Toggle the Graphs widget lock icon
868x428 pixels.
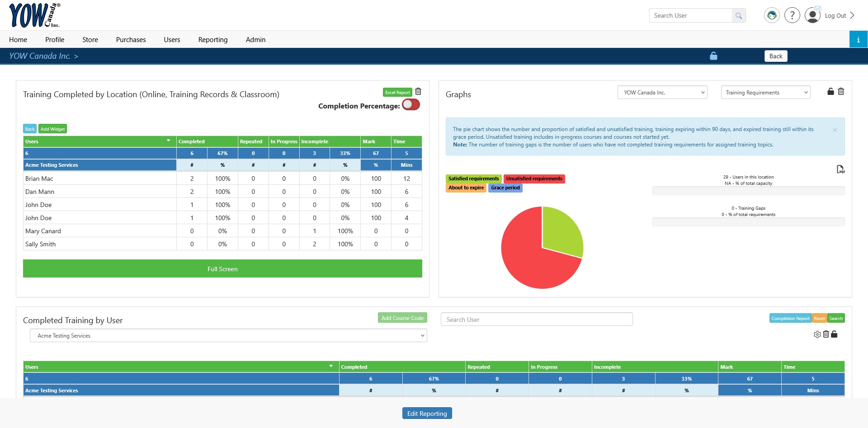pos(830,92)
